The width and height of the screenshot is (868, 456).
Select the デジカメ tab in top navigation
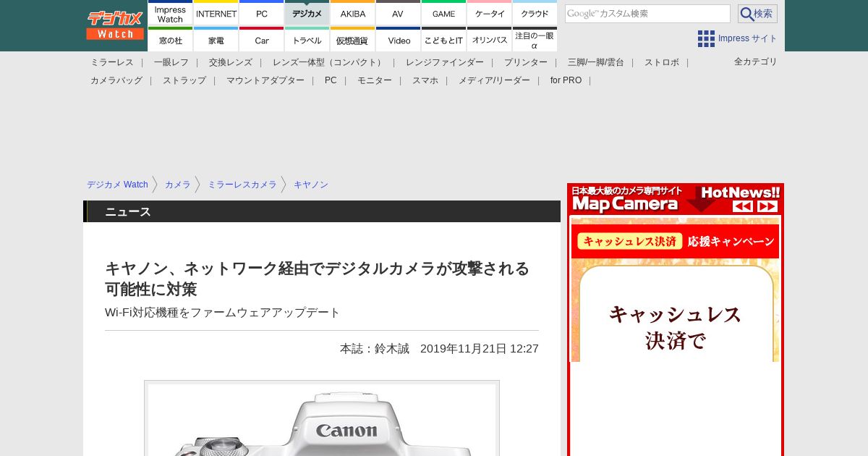(x=307, y=13)
